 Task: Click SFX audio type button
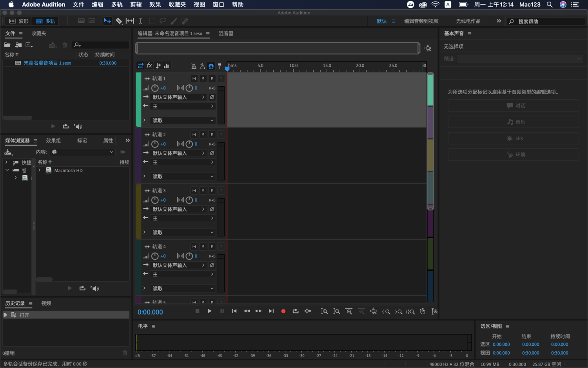click(513, 138)
